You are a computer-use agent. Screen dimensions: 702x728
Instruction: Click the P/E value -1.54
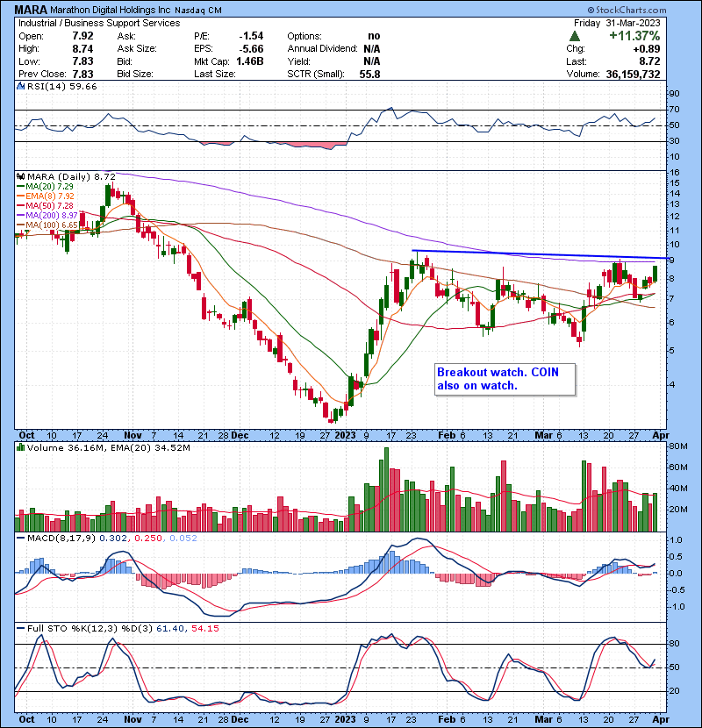[251, 36]
